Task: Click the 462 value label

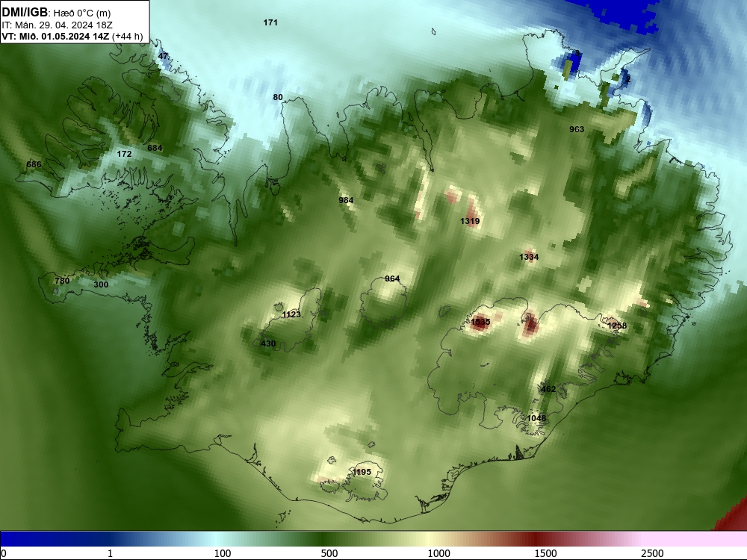Action: pyautogui.click(x=548, y=389)
